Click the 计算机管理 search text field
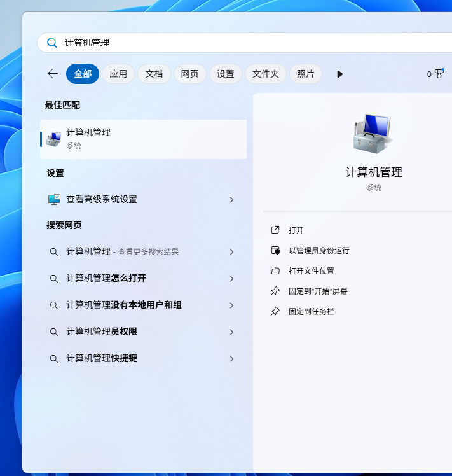 [245, 43]
